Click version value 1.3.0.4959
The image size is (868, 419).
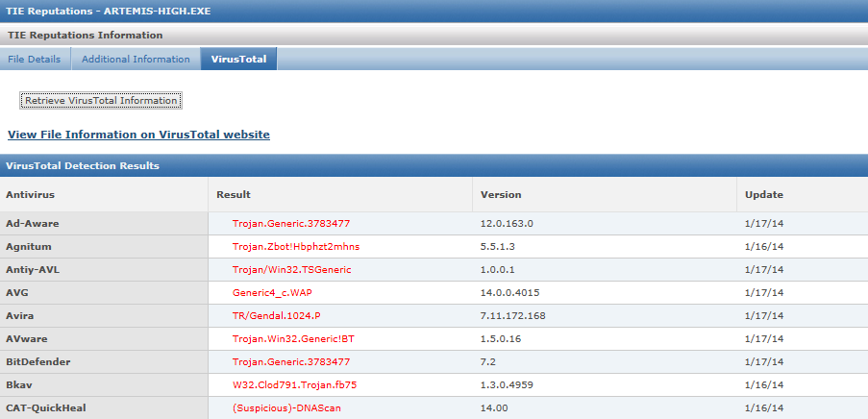coord(507,384)
